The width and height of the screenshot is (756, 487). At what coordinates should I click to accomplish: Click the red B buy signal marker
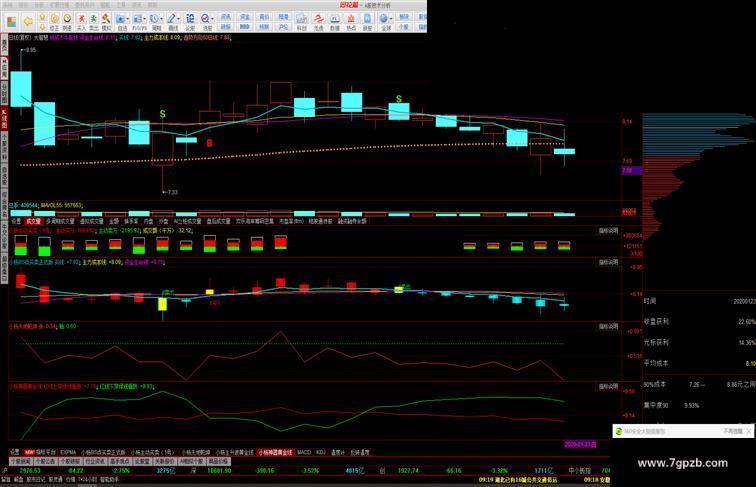209,143
